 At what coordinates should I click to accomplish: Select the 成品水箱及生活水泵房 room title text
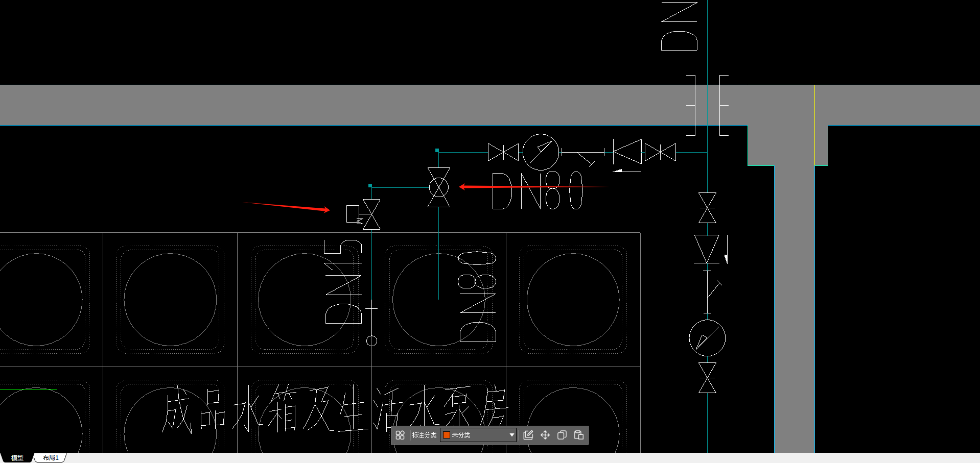[x=335, y=409]
